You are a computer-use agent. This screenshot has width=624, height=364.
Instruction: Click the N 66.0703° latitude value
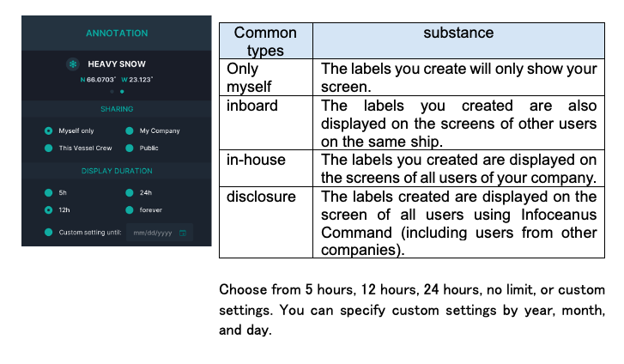[98, 80]
